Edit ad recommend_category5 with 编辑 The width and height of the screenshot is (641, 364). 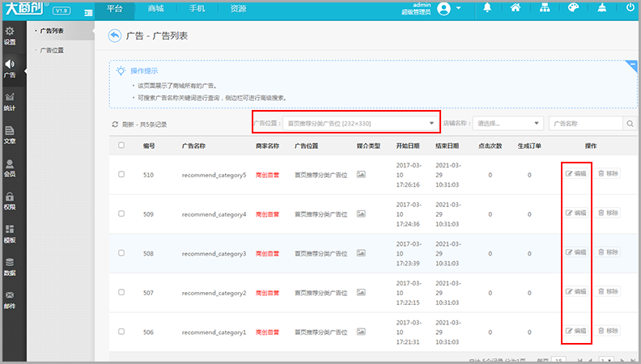(575, 174)
